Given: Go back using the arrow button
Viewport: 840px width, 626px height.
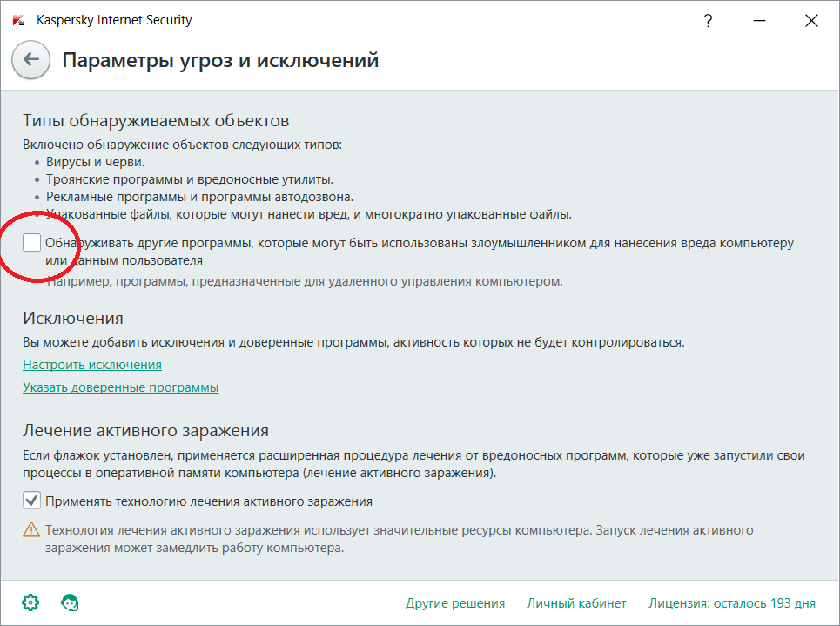Looking at the screenshot, I should point(31,60).
